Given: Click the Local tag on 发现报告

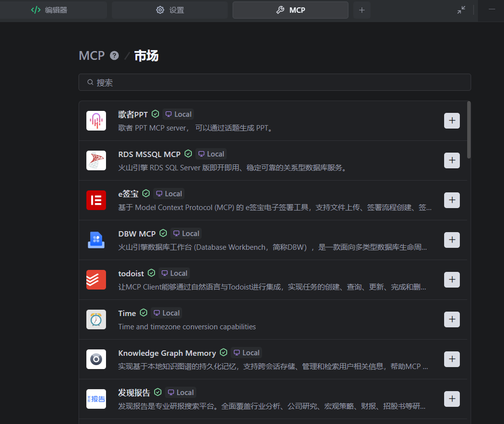Looking at the screenshot, I should click(181, 393).
